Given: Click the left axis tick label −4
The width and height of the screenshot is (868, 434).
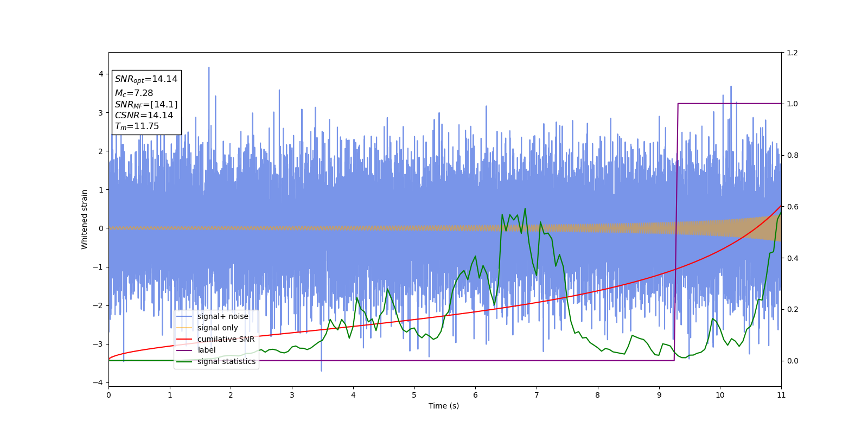Looking at the screenshot, I should tap(98, 382).
